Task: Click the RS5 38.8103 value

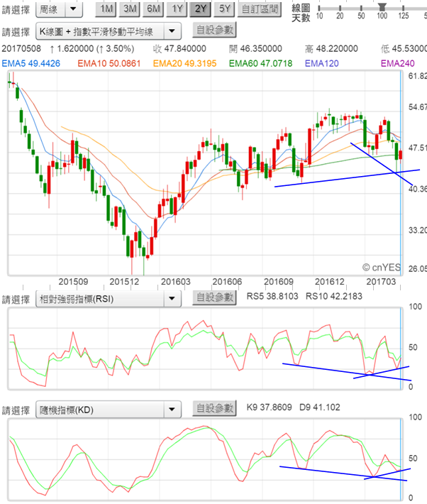Action: point(272,296)
